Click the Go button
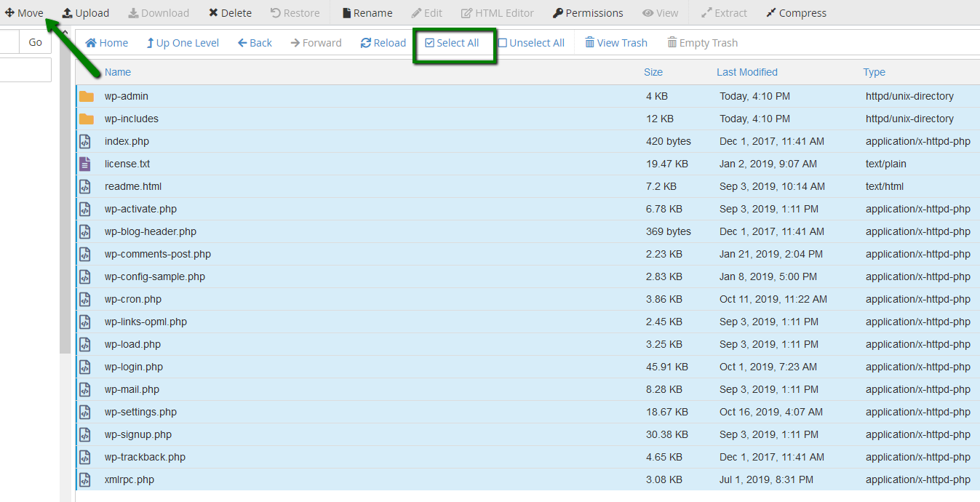 click(x=35, y=42)
